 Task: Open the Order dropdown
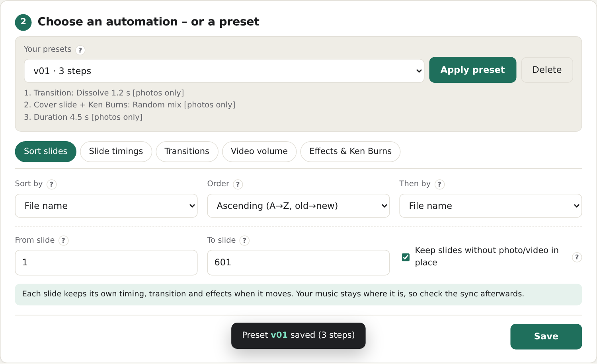pos(298,206)
